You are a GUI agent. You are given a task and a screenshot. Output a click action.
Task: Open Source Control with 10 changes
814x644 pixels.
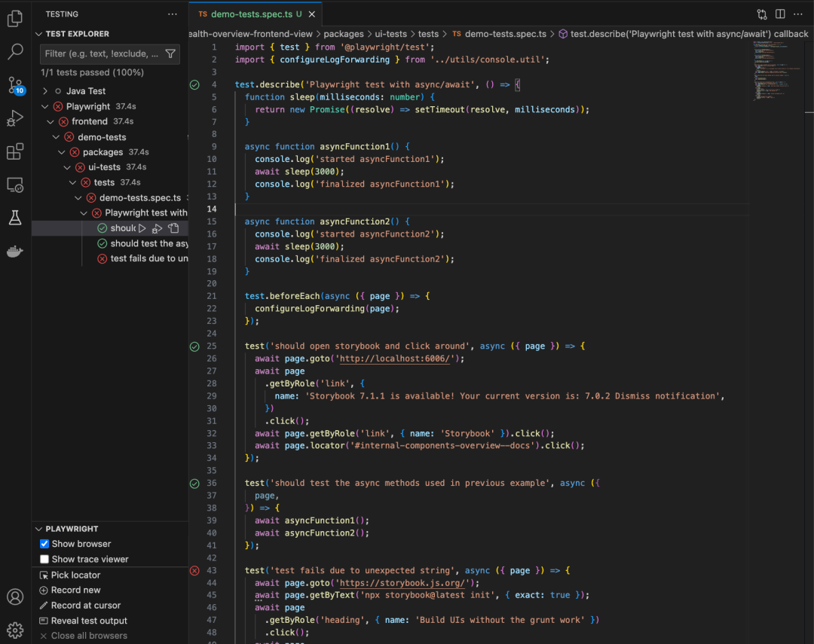[15, 85]
